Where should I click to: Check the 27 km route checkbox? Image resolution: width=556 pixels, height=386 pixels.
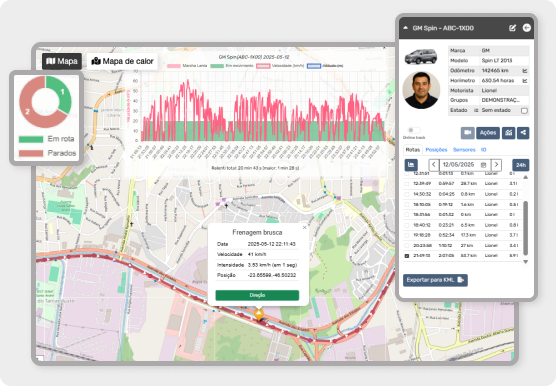(407, 245)
